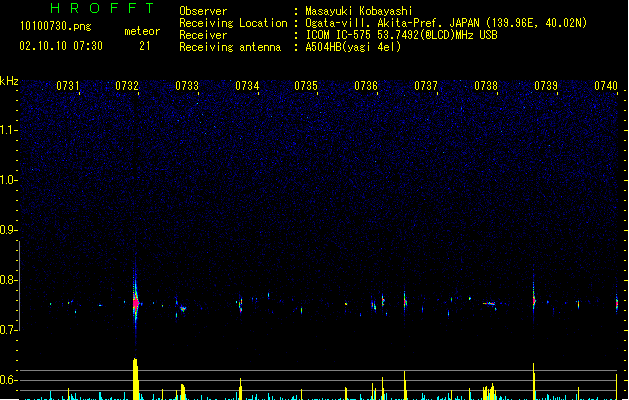
Task: Click time marker 0738
Action: [x=486, y=86]
